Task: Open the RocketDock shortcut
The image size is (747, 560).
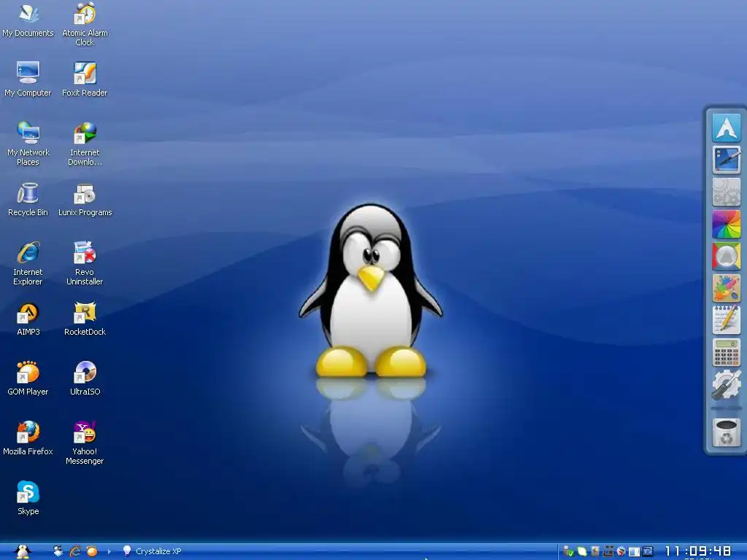Action: 85,319
